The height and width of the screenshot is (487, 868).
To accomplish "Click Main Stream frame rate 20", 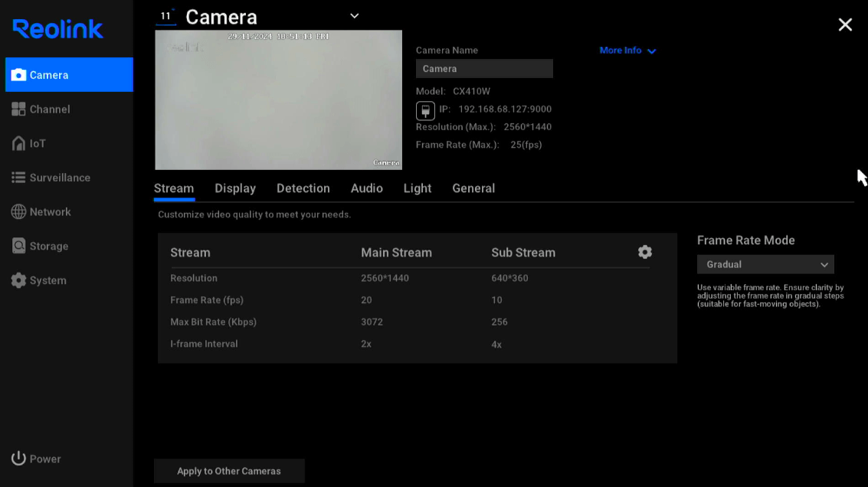I will tap(366, 300).
